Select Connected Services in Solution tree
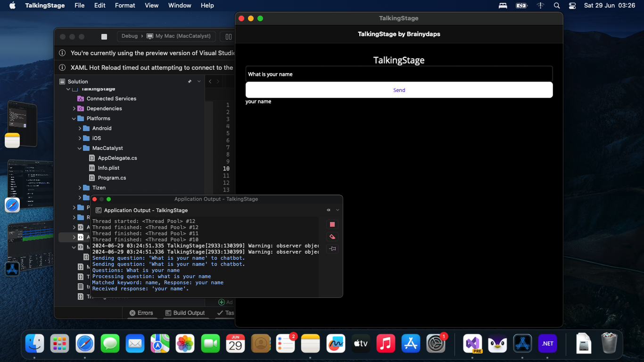 111,99
